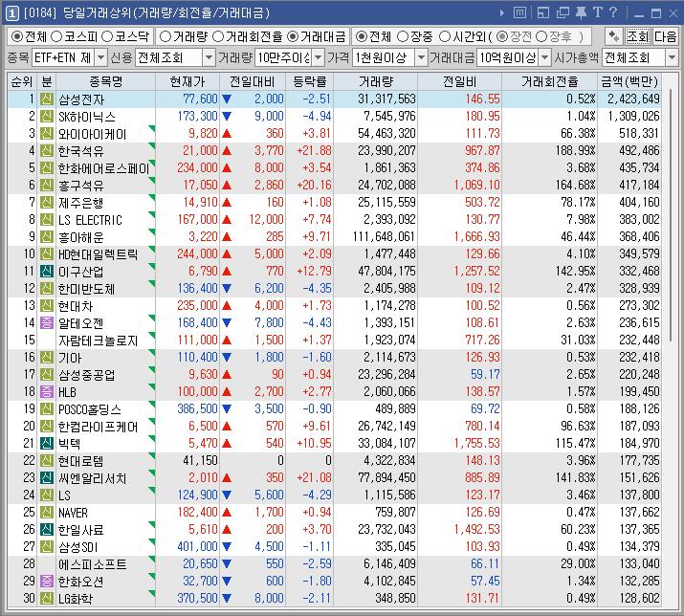The image size is (684, 616).
Task: Select the 흥아해운 stock name
Action: [81, 237]
